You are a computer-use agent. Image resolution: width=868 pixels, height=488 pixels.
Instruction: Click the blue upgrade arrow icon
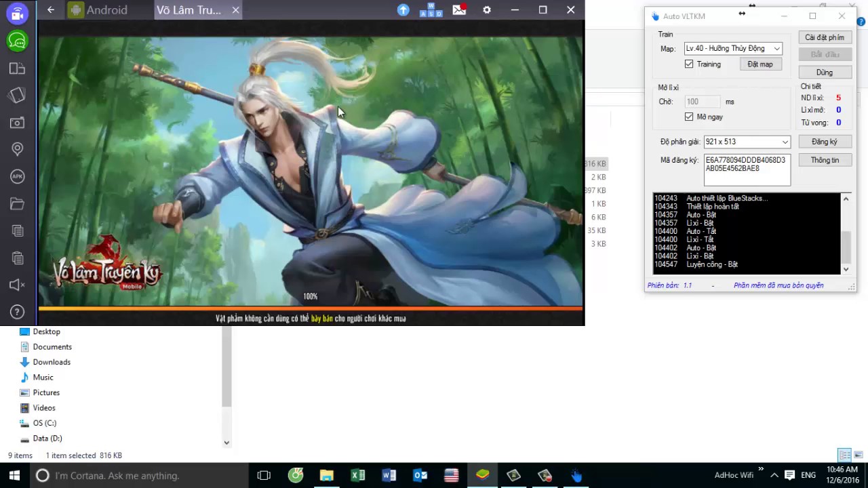click(403, 9)
